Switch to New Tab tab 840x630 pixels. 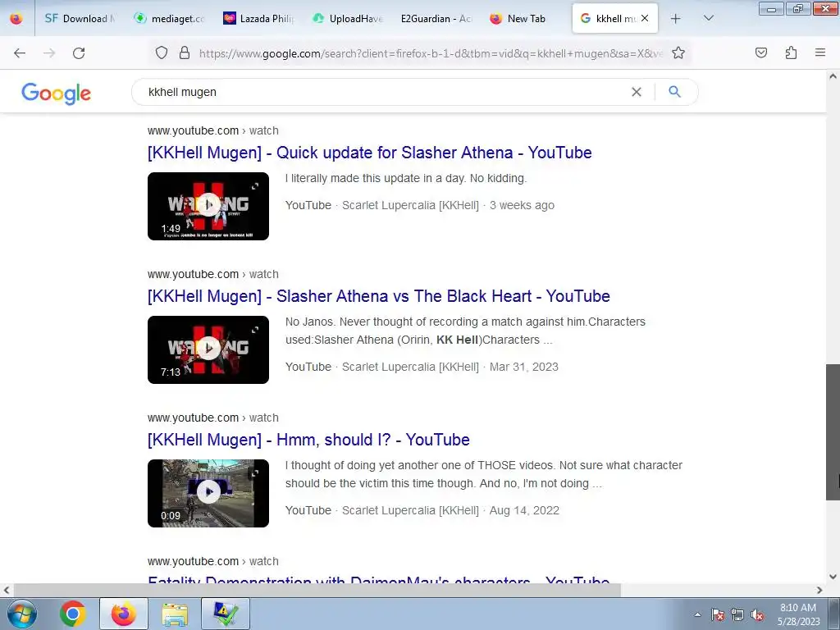[525, 18]
